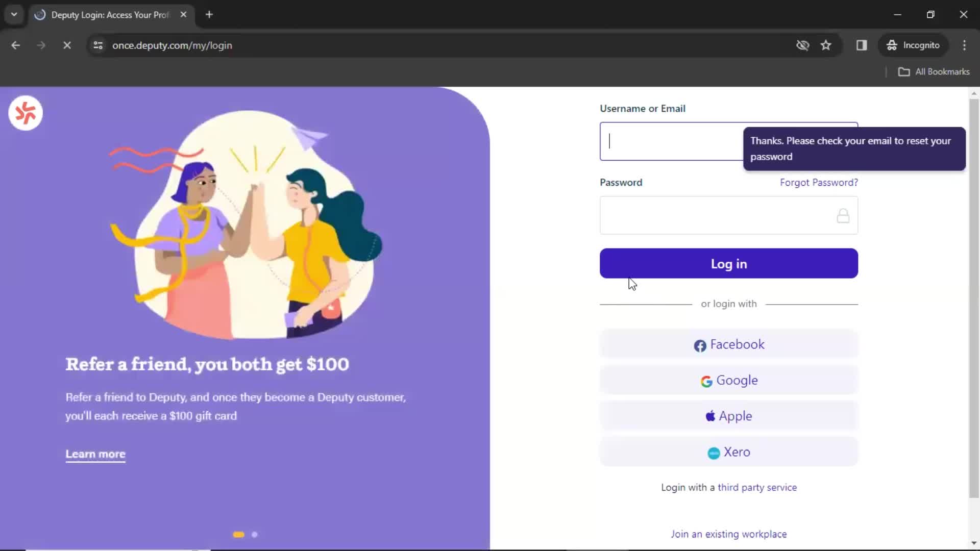Screen dimensions: 980x551
Task: Click the Log in button
Action: (729, 264)
